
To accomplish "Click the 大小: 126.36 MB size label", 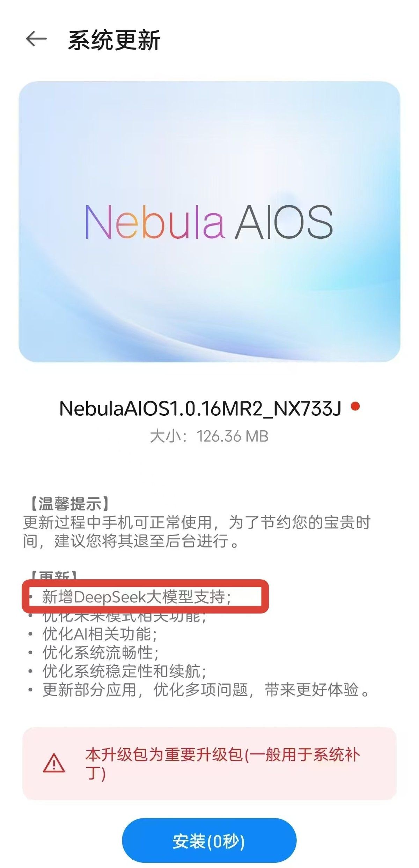I will (209, 436).
